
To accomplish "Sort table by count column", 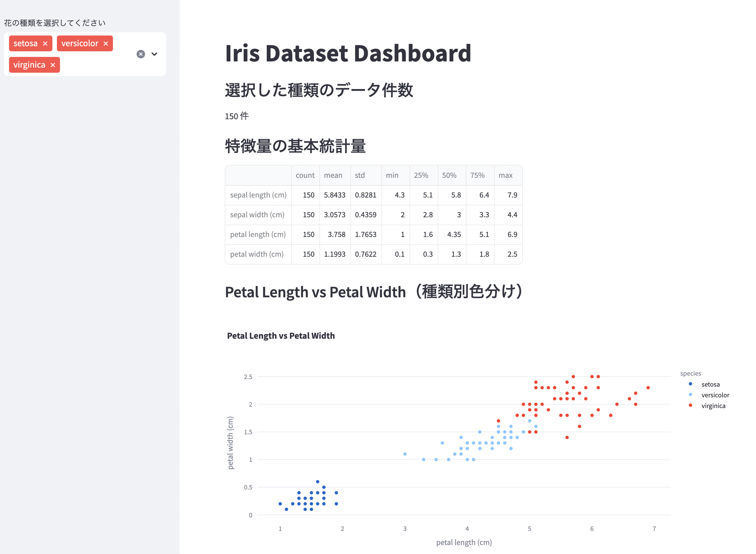I will pyautogui.click(x=305, y=175).
